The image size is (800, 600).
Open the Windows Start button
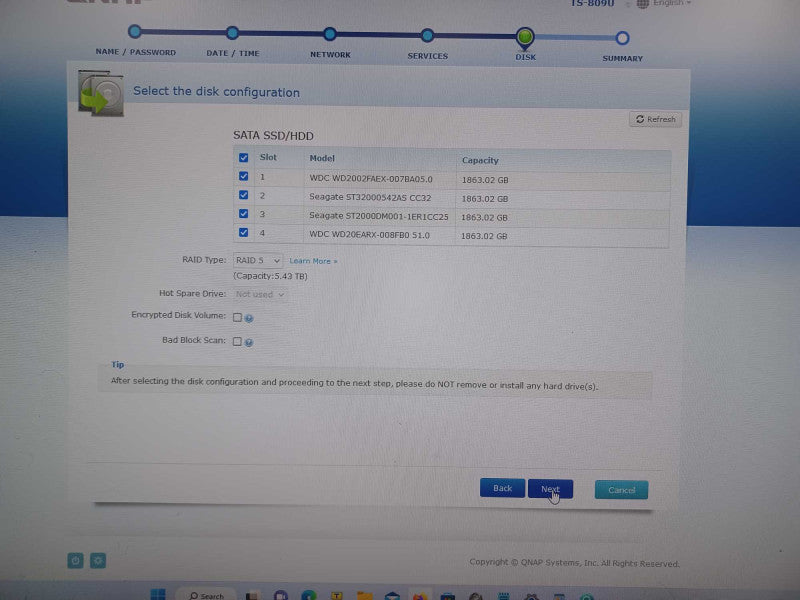tap(158, 594)
